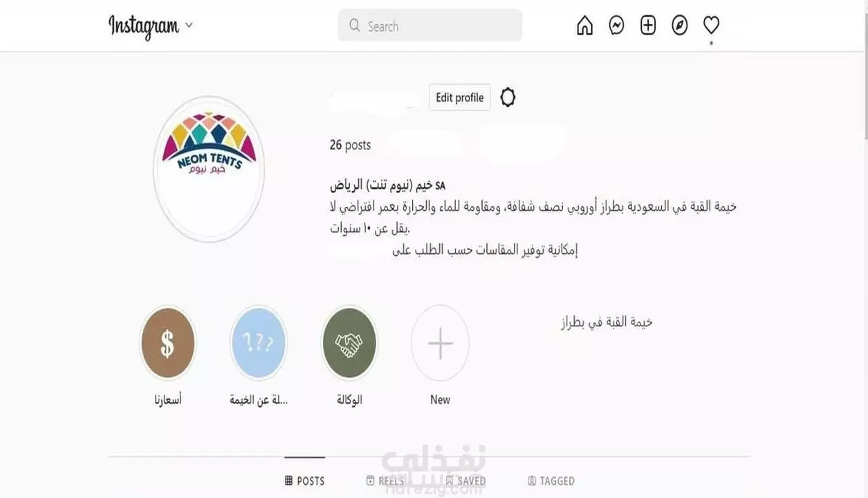Image resolution: width=868 pixels, height=498 pixels.
Task: Switch to the SAVED tab
Action: (465, 480)
